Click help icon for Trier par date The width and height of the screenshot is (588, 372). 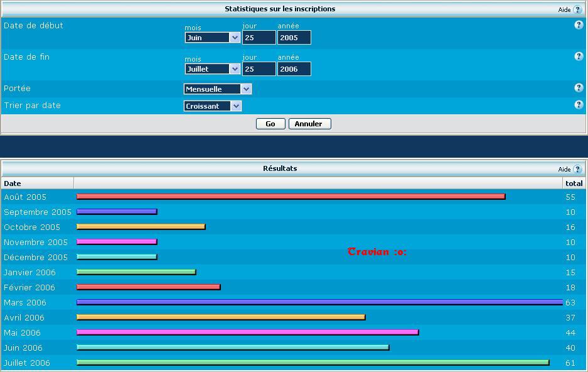(x=579, y=105)
